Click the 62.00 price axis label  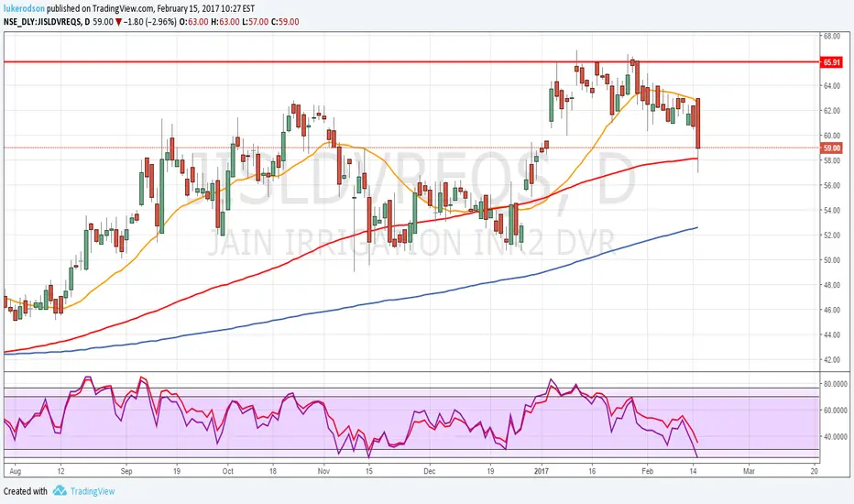point(831,111)
